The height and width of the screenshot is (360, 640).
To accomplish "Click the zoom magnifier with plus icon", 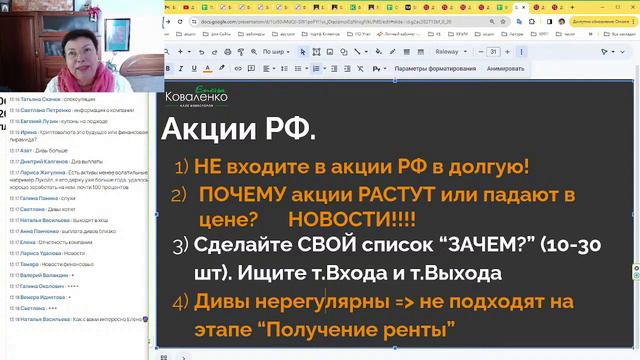I will [254, 52].
